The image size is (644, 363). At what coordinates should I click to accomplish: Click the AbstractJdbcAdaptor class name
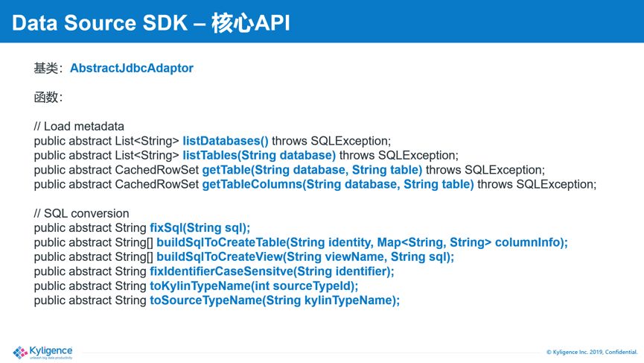pos(132,68)
